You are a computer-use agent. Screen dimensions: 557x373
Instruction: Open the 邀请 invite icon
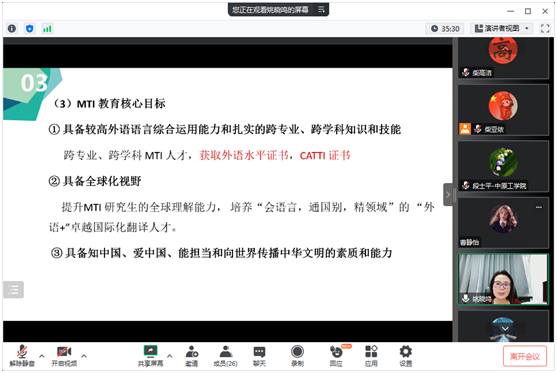191,356
